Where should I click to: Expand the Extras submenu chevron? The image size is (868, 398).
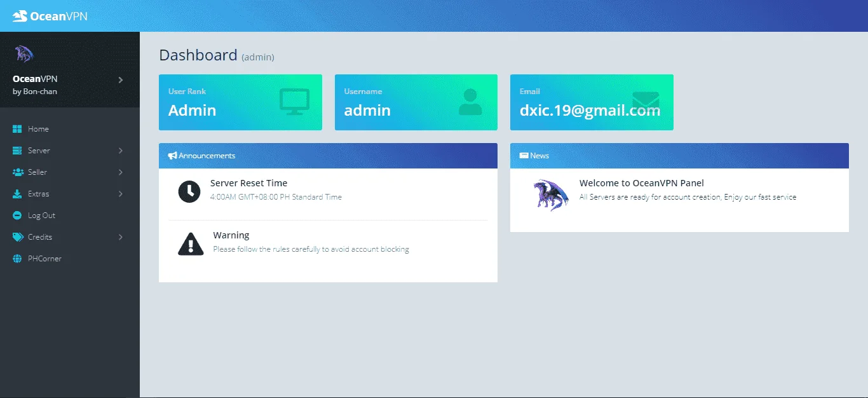[x=121, y=194]
